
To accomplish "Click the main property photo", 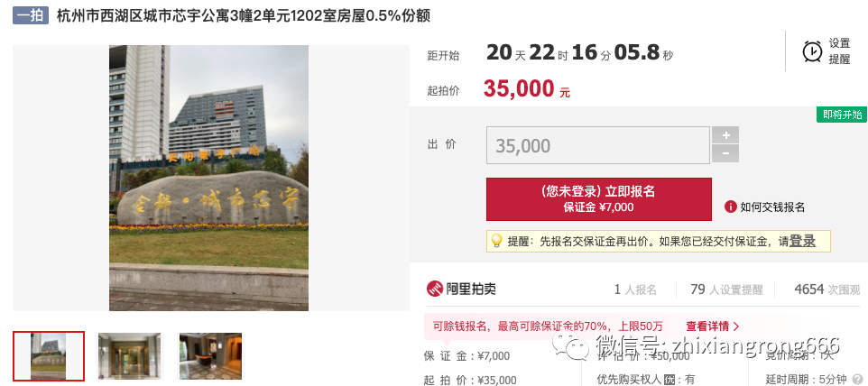I will tap(208, 178).
